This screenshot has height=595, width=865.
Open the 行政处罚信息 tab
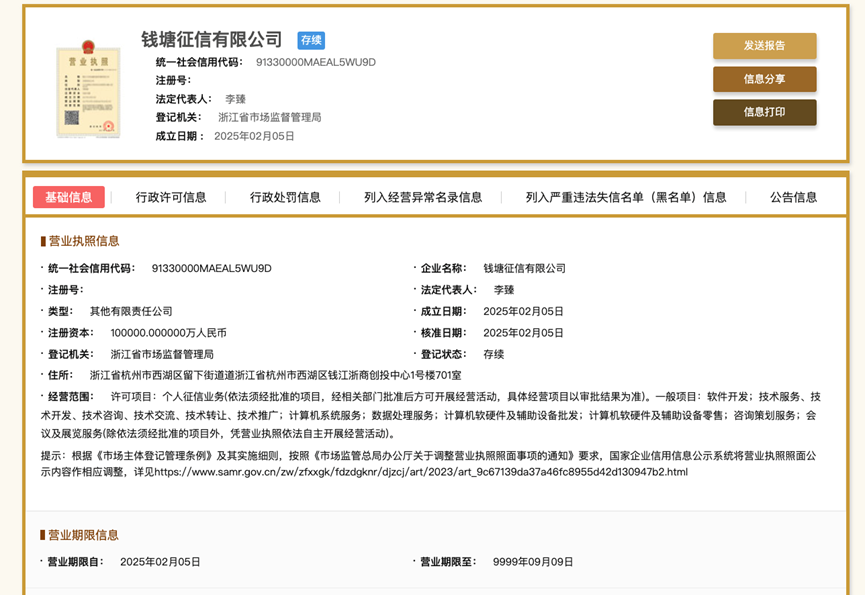pos(285,197)
